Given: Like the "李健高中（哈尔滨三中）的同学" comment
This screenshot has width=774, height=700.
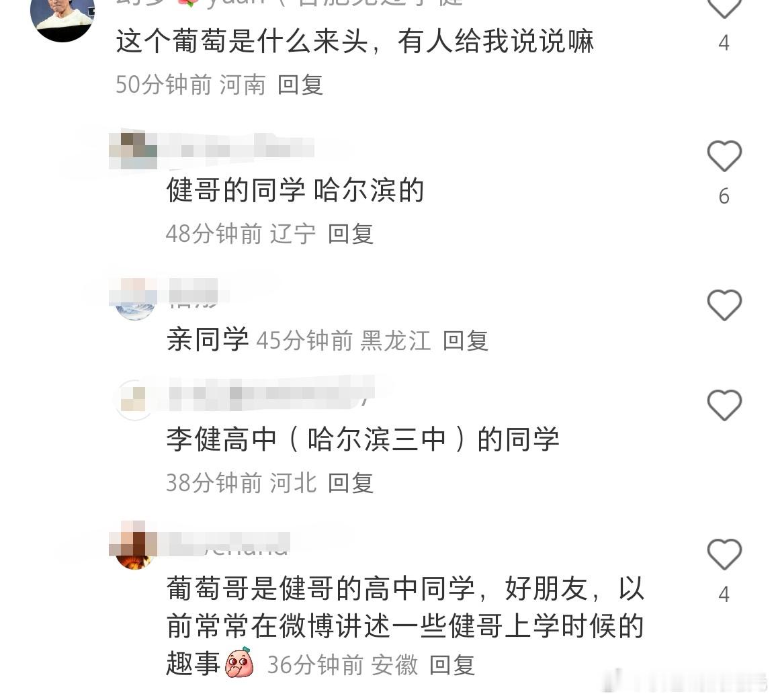Looking at the screenshot, I should [x=724, y=405].
